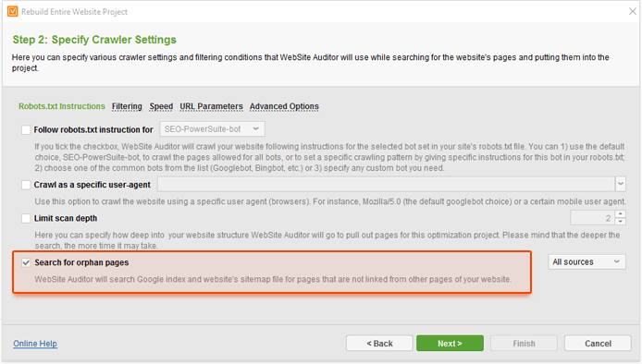The width and height of the screenshot is (642, 364).
Task: Click the Finish button
Action: [x=525, y=344]
